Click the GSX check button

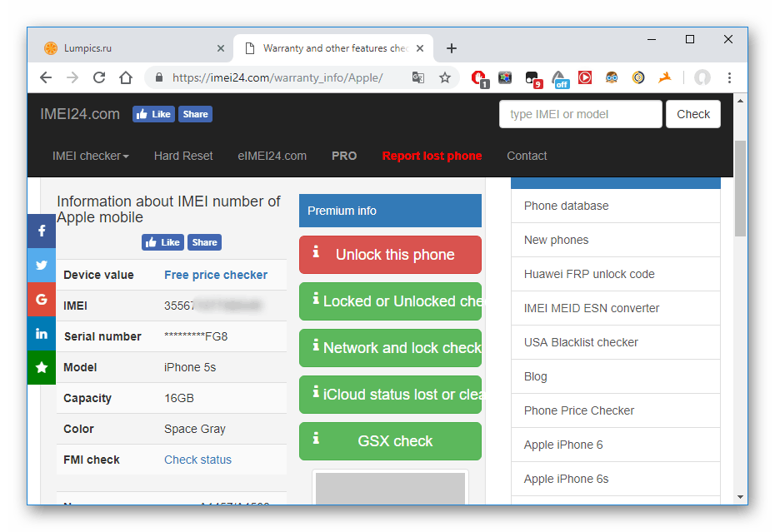(391, 441)
